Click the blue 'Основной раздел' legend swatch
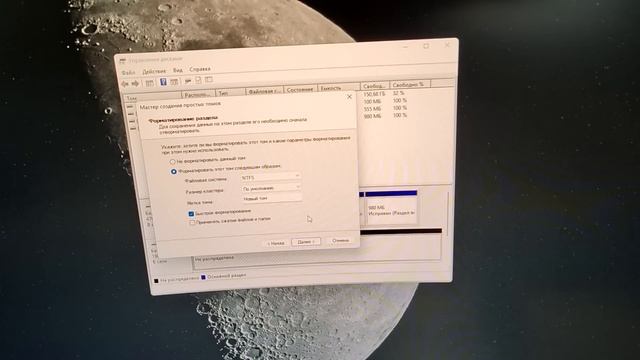Screen dimensions: 640x360 (x=204, y=278)
